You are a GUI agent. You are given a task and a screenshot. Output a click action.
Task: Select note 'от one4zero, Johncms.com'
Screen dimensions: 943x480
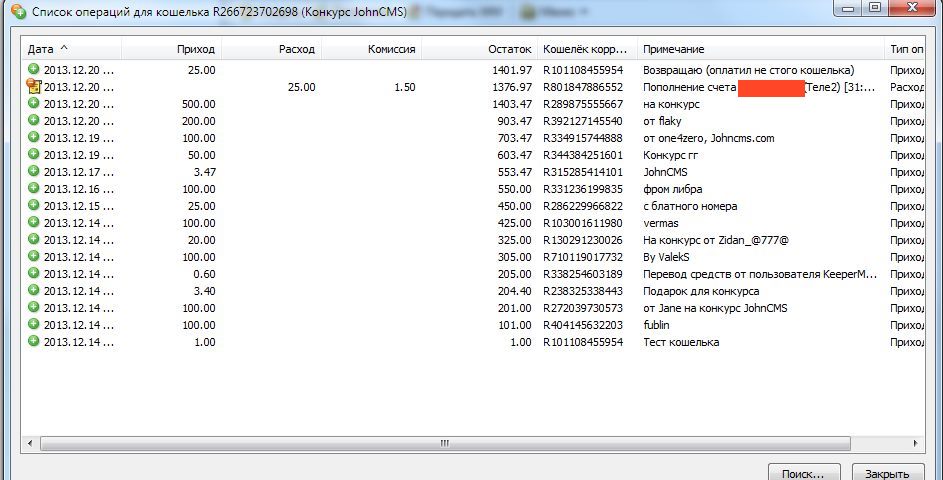tap(708, 138)
